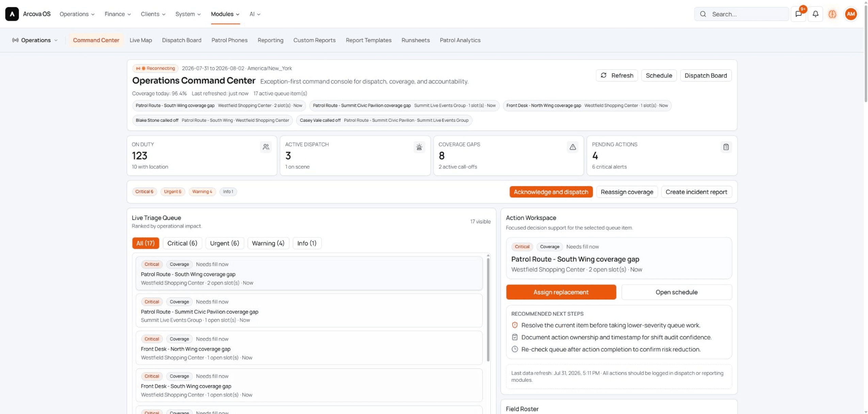Click the Warning 4 summary chip
868x414 pixels.
202,191
